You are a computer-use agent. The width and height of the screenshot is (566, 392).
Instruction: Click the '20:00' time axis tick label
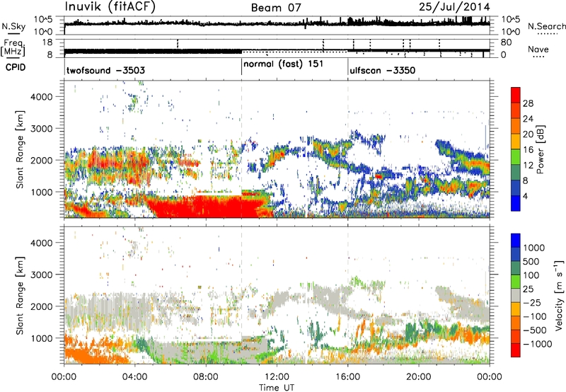click(418, 377)
